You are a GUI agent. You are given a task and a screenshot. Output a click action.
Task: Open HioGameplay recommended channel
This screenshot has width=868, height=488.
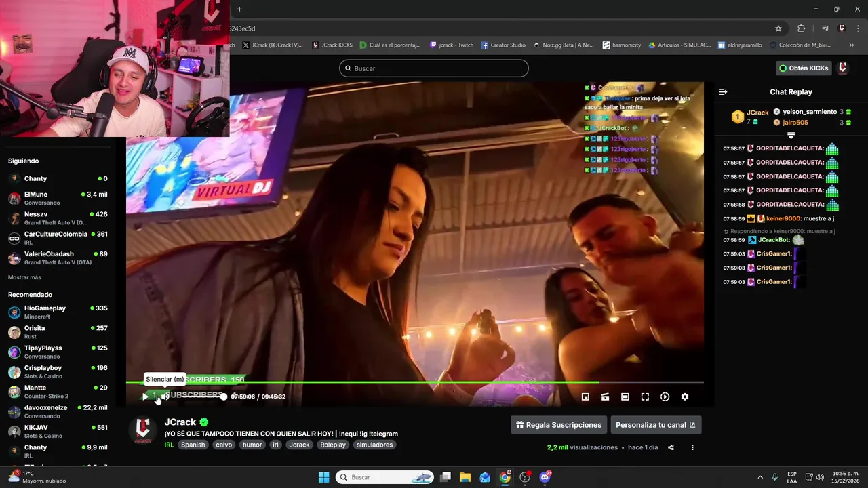coord(58,312)
